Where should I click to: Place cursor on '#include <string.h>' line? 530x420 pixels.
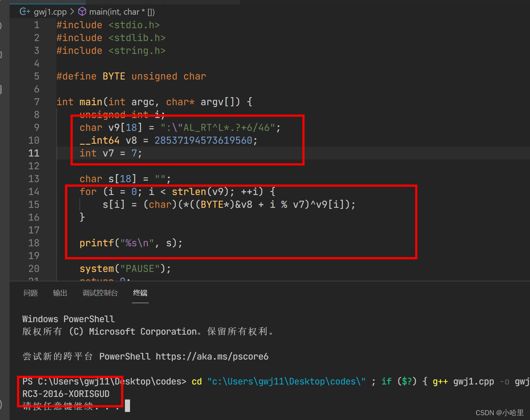point(111,51)
